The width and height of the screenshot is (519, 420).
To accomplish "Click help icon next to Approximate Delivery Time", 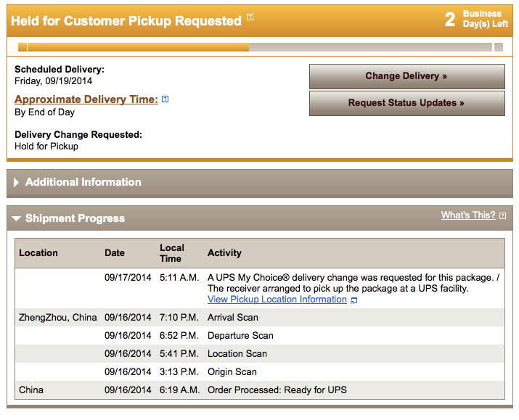I will [165, 99].
